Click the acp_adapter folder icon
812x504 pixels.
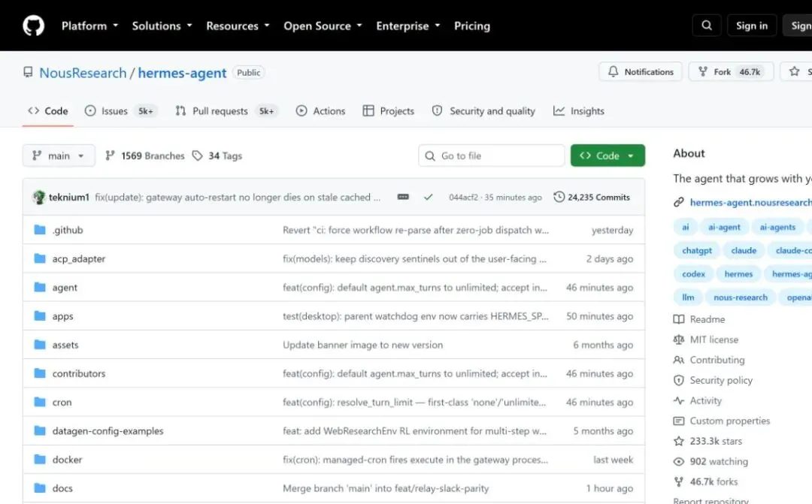click(x=40, y=258)
